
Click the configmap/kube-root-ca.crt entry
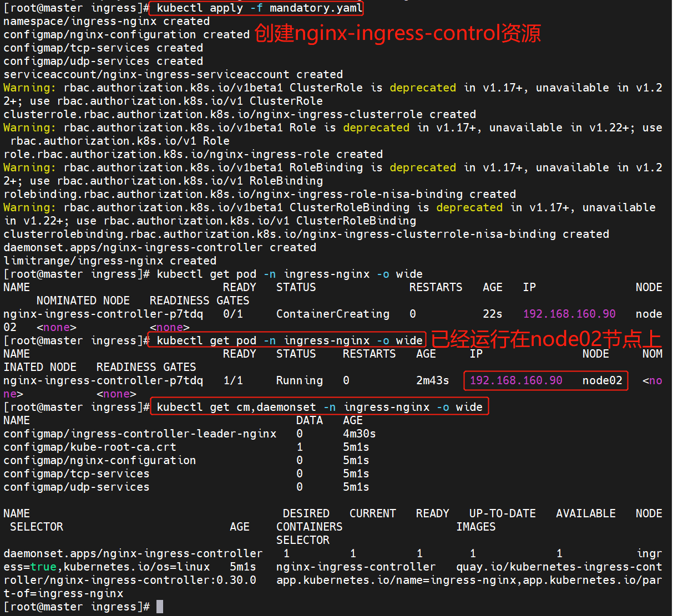pyautogui.click(x=90, y=447)
